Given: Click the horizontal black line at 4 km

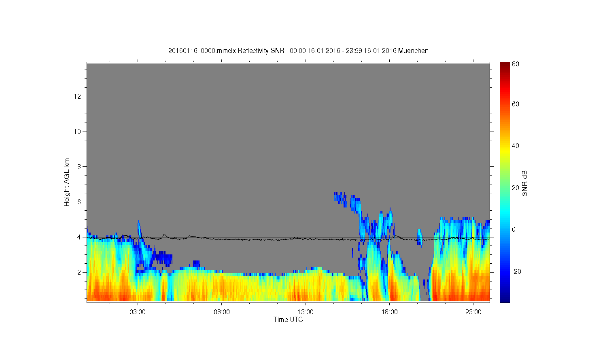Looking at the screenshot, I should coord(288,237).
